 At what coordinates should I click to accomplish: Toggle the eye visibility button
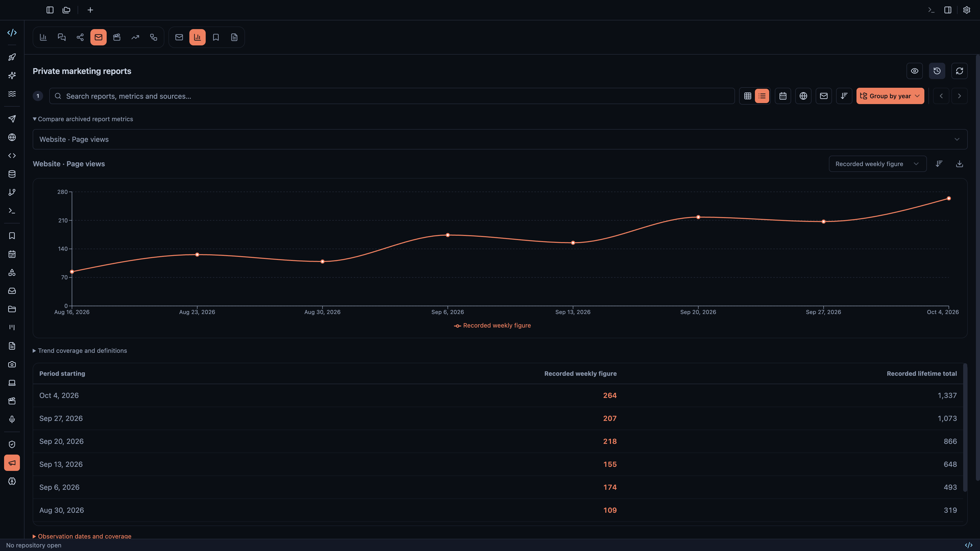pos(915,71)
